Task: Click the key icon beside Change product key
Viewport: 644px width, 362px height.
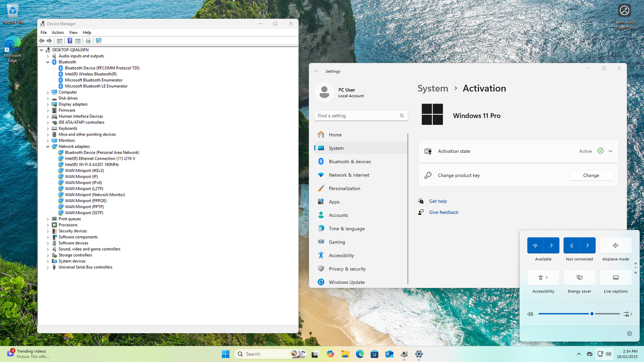Action: (x=428, y=175)
